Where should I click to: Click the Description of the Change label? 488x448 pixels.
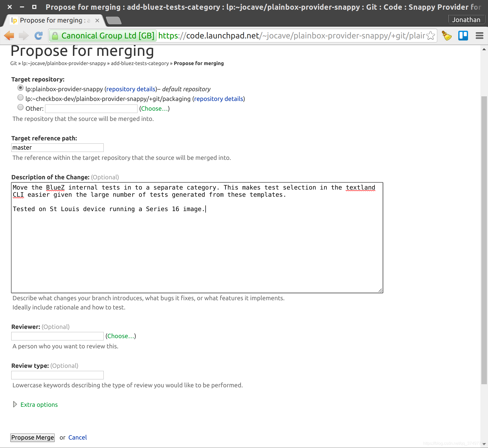pyautogui.click(x=50, y=177)
